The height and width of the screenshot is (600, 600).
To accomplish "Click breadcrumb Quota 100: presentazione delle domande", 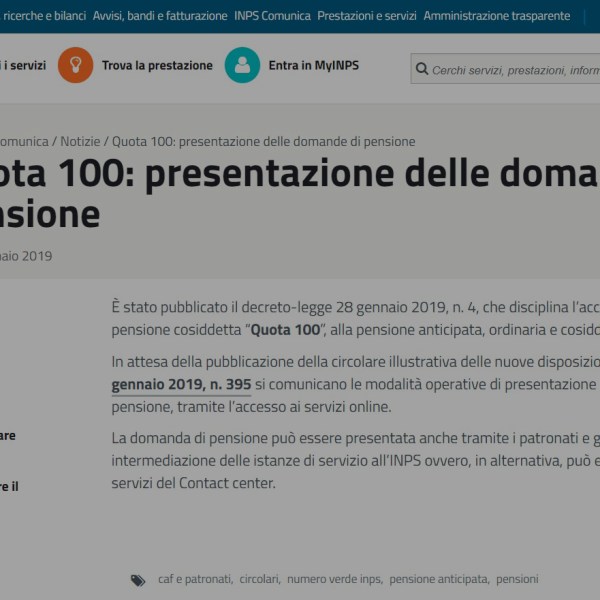I will (264, 142).
